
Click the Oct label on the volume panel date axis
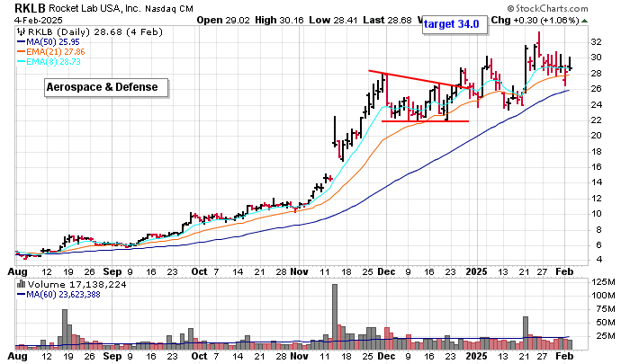pyautogui.click(x=199, y=356)
